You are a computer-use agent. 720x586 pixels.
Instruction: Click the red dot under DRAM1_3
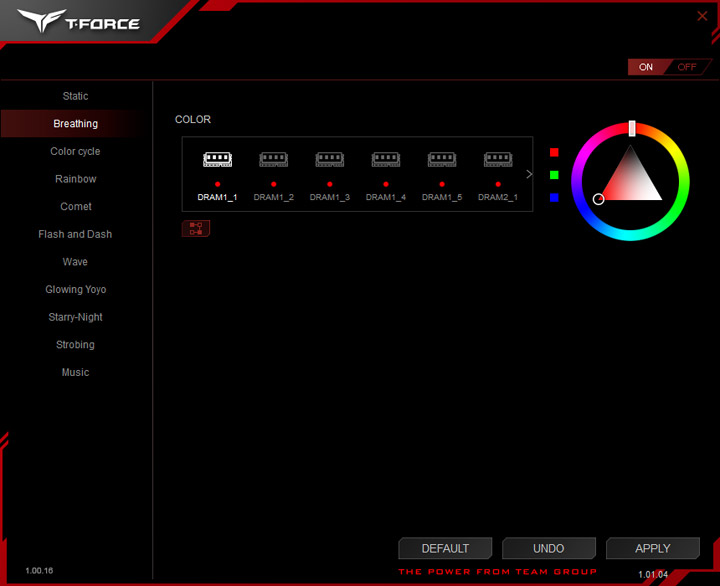330,184
